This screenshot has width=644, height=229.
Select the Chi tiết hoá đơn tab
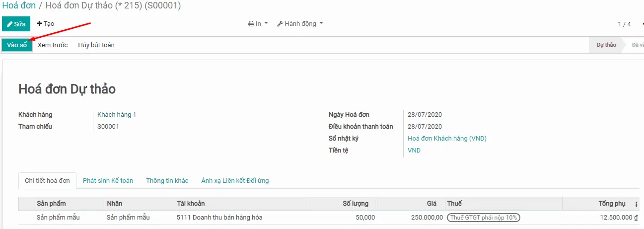[47, 181]
